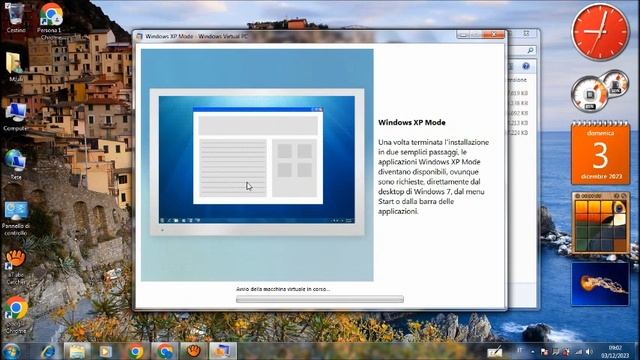The height and width of the screenshot is (360, 640).
Task: Select the Windows Virtual PC taskbar button
Action: (x=222, y=351)
